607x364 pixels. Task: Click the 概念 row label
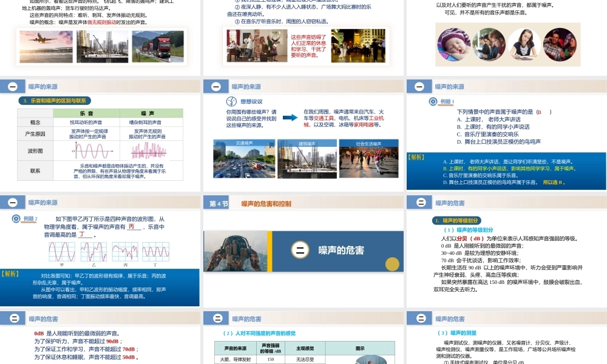click(35, 122)
